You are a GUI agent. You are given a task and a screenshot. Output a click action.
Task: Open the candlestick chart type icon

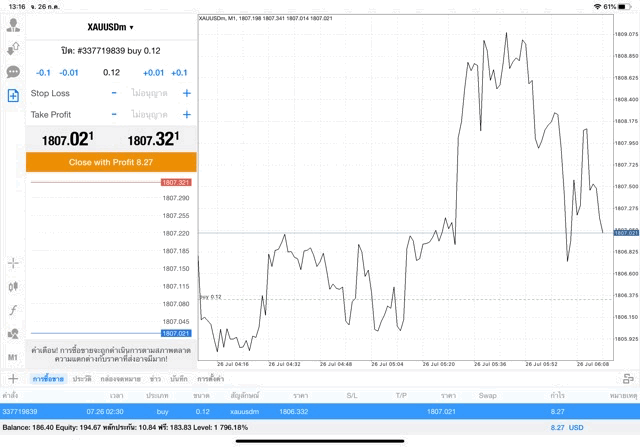tap(13, 287)
